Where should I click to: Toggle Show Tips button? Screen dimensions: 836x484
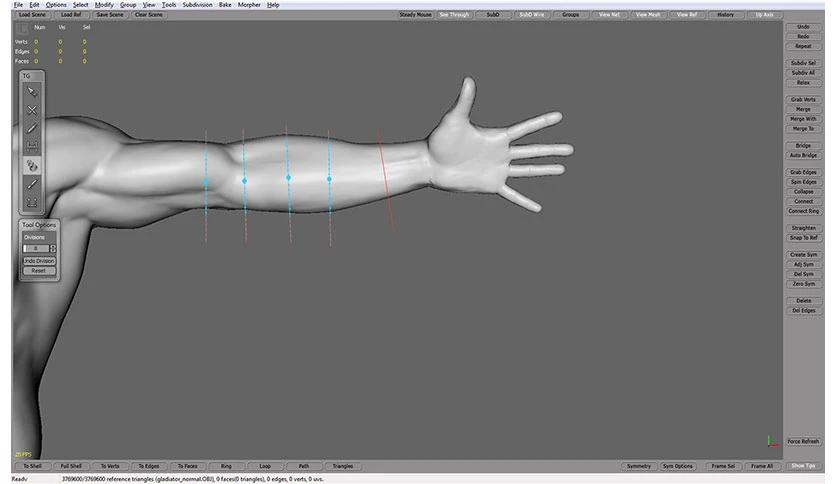pos(803,466)
